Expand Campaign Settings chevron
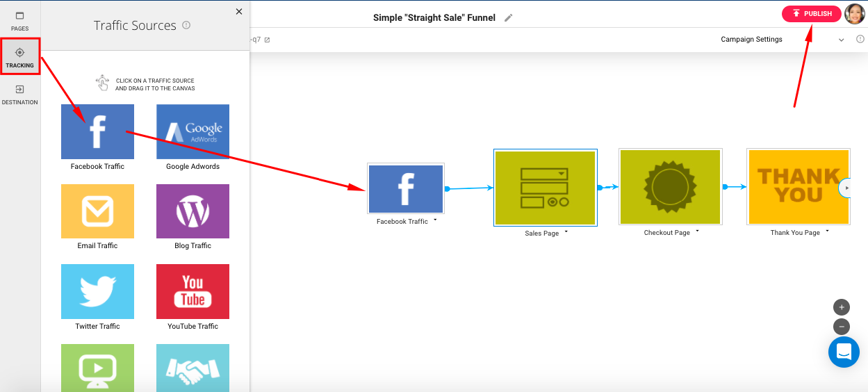The width and height of the screenshot is (868, 392). click(842, 40)
